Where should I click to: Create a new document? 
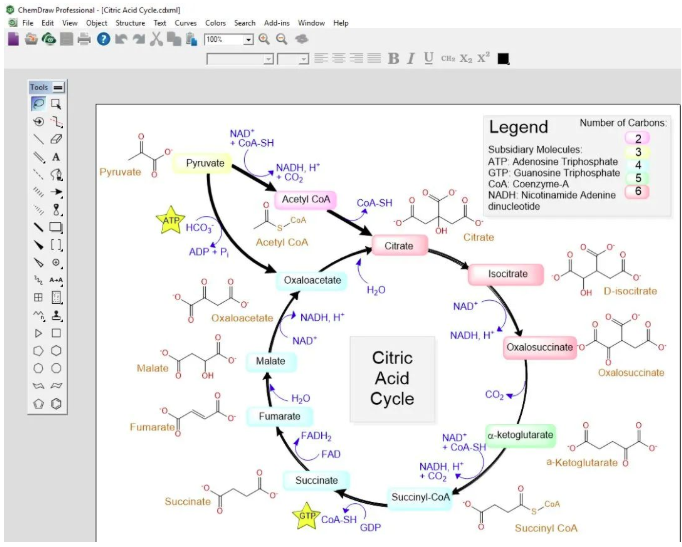pyautogui.click(x=13, y=39)
